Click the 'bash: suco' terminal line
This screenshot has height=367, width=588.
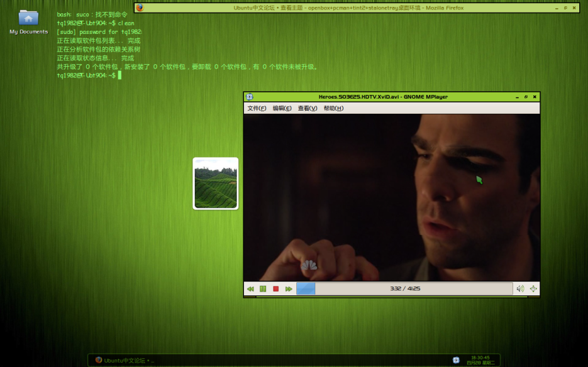pos(92,14)
